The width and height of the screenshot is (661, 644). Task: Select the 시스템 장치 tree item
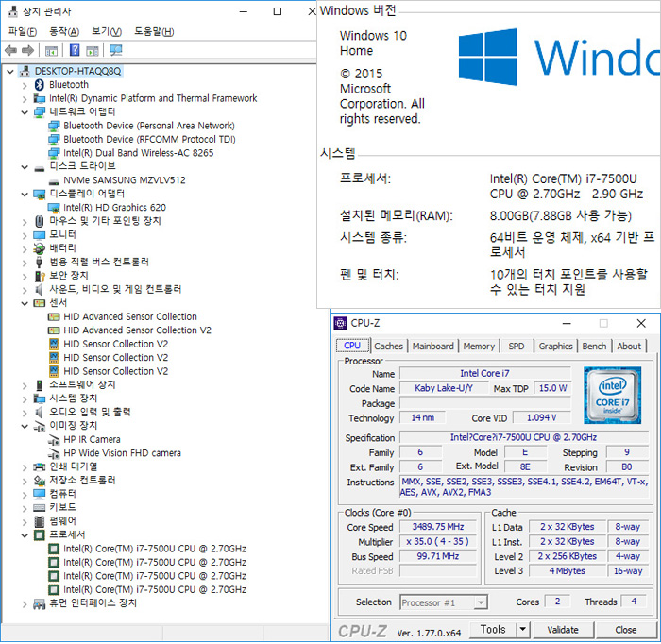click(x=74, y=398)
